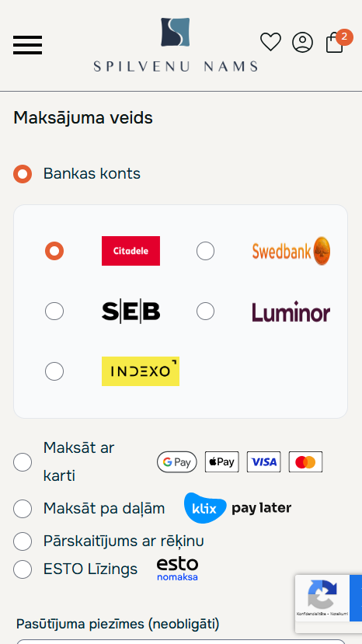Image resolution: width=362 pixels, height=644 pixels.
Task: Open the hamburger navigation menu
Action: (x=27, y=45)
